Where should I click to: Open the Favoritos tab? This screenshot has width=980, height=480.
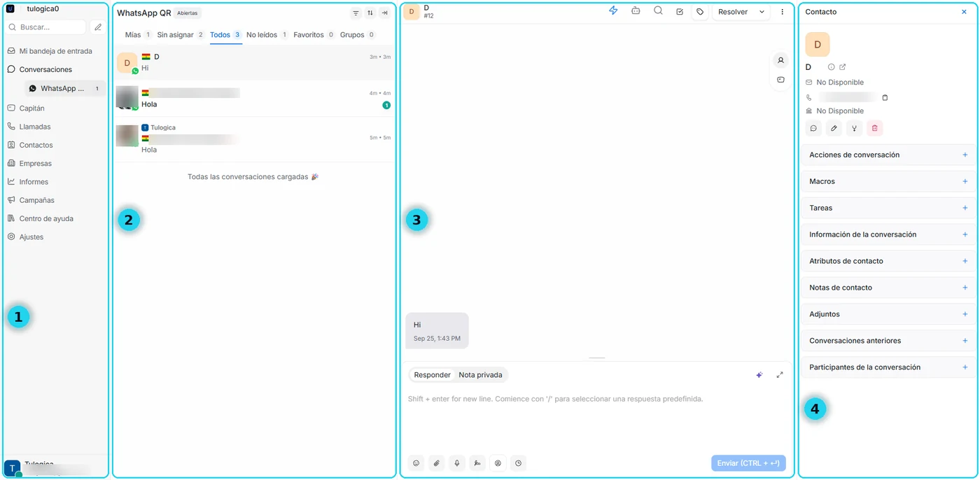click(x=314, y=35)
